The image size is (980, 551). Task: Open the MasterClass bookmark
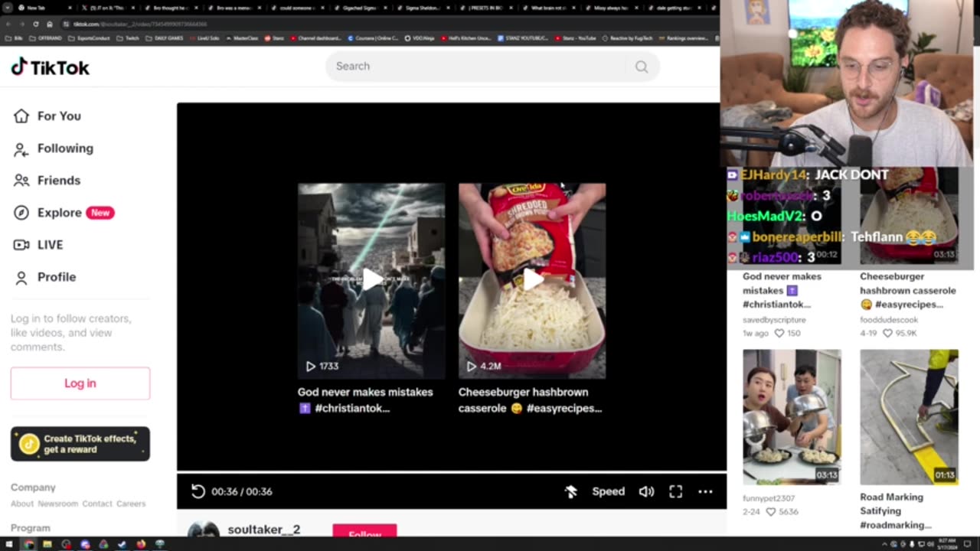click(242, 37)
